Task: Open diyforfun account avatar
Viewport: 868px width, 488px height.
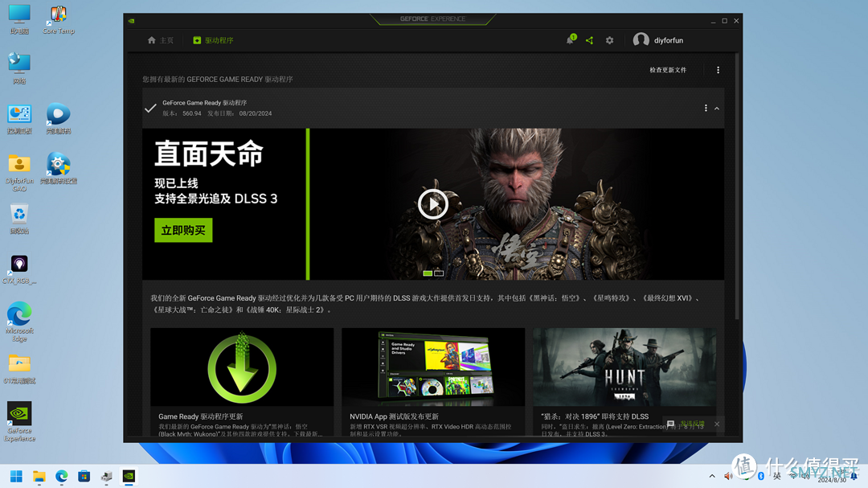Action: pos(641,40)
